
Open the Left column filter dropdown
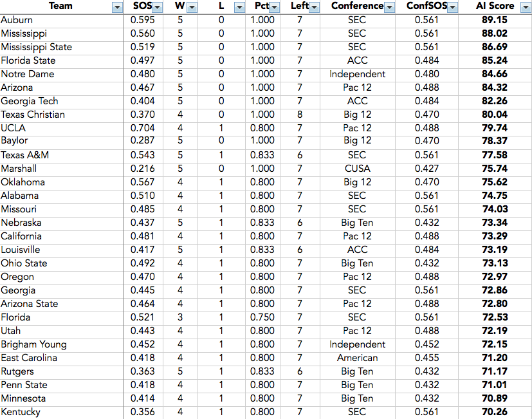(x=315, y=7)
